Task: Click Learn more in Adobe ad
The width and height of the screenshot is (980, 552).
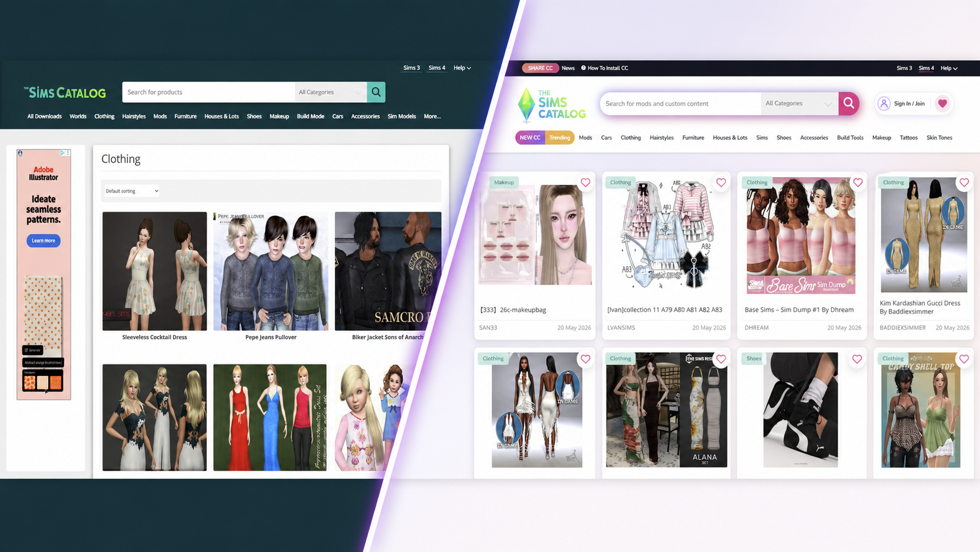Action: [43, 241]
